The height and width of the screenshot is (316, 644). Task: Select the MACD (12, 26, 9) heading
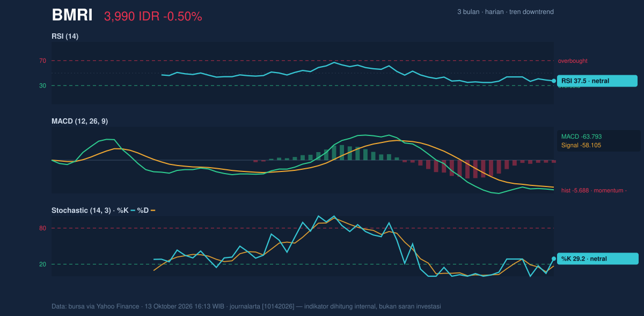pos(79,121)
